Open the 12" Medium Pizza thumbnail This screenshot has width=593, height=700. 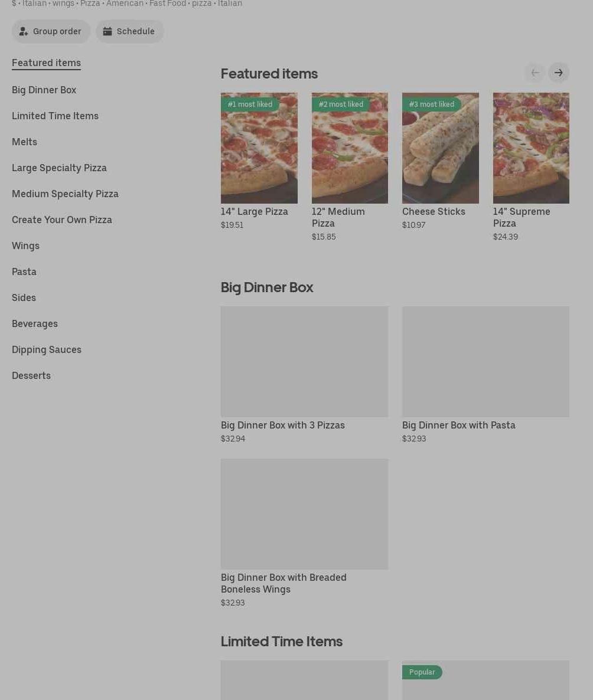tap(350, 148)
